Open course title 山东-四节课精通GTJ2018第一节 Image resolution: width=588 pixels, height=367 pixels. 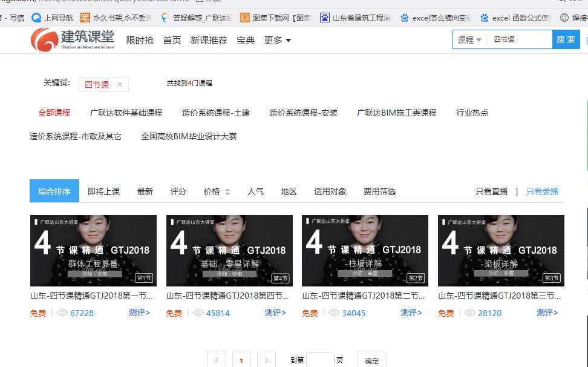click(x=91, y=296)
